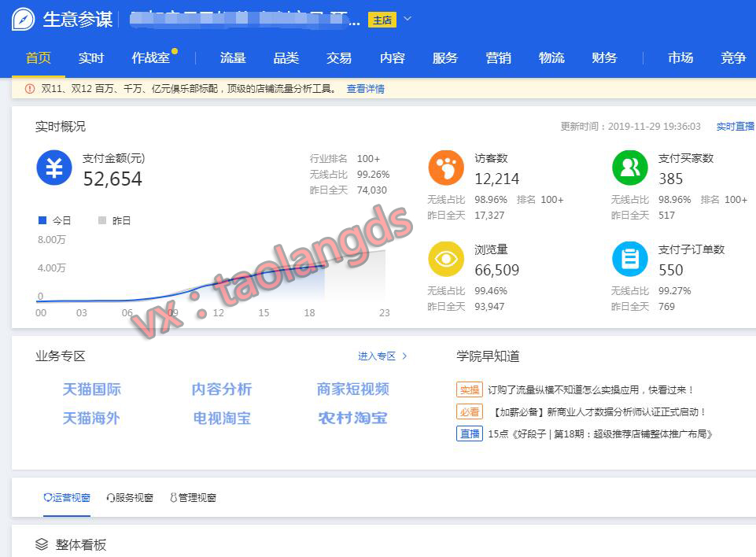Toggle the 今日 legend series
Image resolution: width=756 pixels, height=557 pixels.
(54, 220)
